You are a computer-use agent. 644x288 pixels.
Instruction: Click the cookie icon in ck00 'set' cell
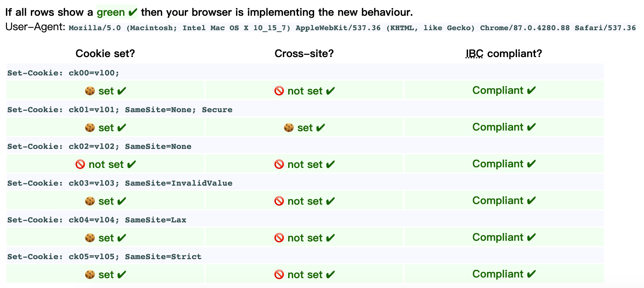[x=90, y=91]
